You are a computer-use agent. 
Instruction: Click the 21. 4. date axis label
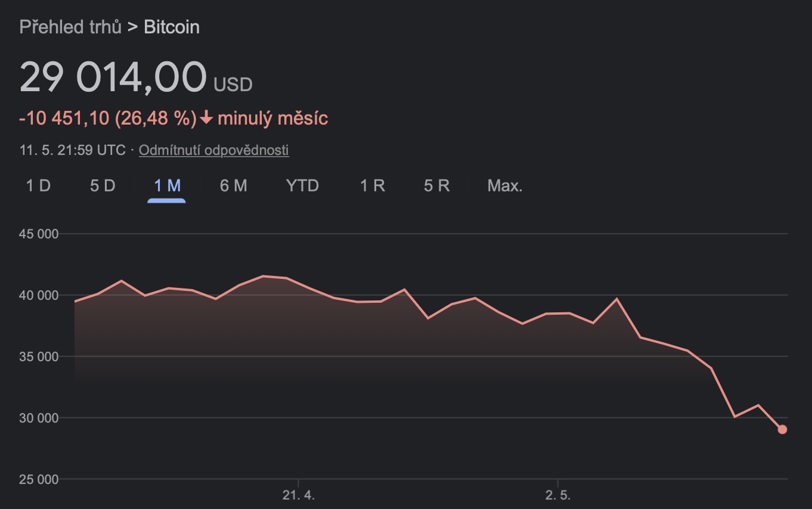[298, 495]
